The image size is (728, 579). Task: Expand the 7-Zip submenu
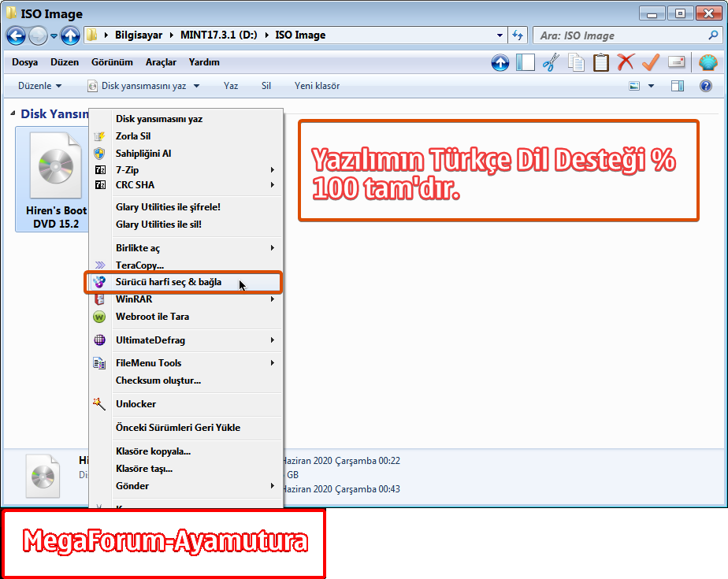186,170
